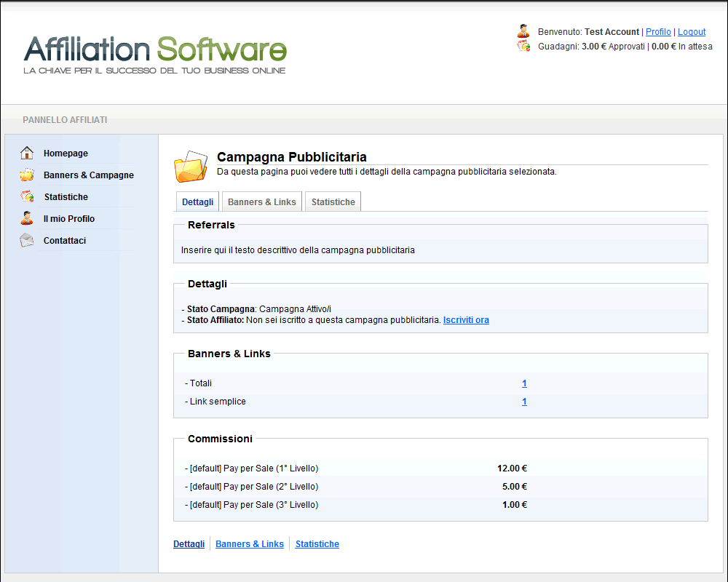Screen dimensions: 728x582
Task: Click the Il mio Profilo person icon
Action: (27, 218)
